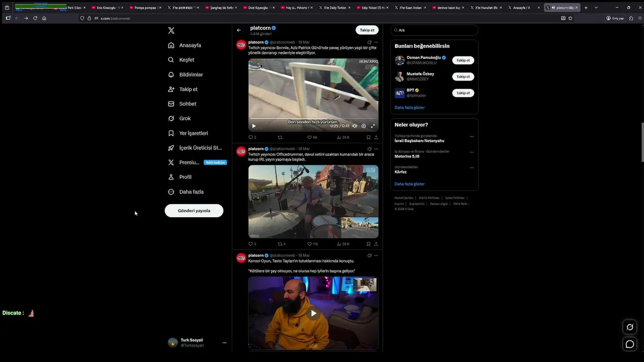Screen dimensions: 644x362
Task: Click Grok icon on the Officedrummer tweet
Action: [x=369, y=149]
